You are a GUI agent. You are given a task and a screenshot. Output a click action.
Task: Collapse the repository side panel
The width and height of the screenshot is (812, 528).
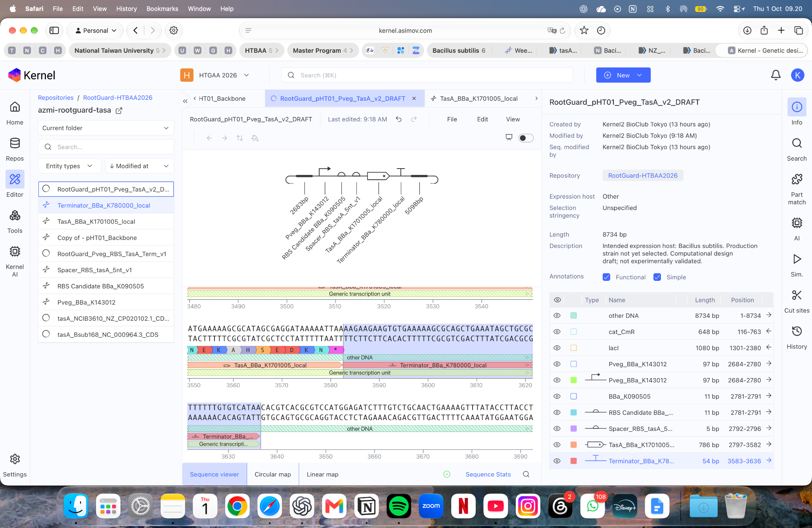[185, 101]
